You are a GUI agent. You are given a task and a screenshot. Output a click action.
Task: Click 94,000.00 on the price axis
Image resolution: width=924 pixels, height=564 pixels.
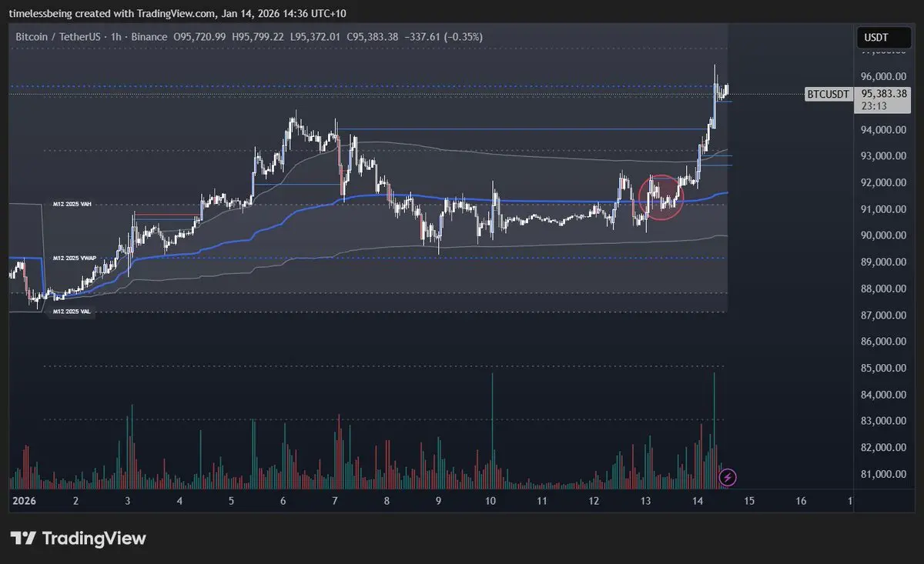click(883, 130)
